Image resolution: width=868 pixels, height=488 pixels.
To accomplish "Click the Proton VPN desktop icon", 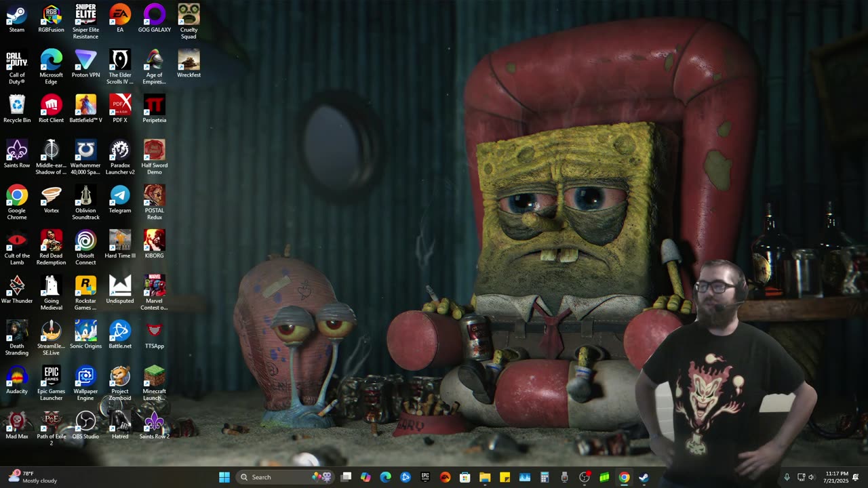I will pos(85,64).
